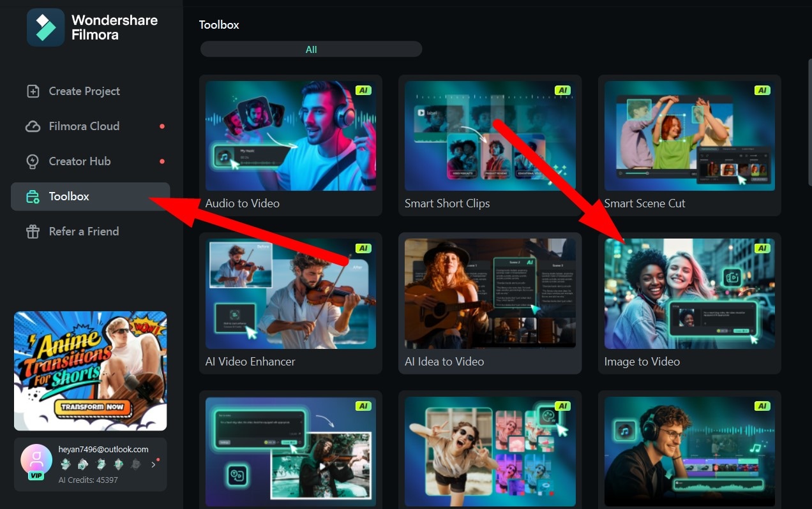Viewport: 812px width, 509px height.
Task: Open the AI Idea to Video thumbnail
Action: [x=490, y=293]
